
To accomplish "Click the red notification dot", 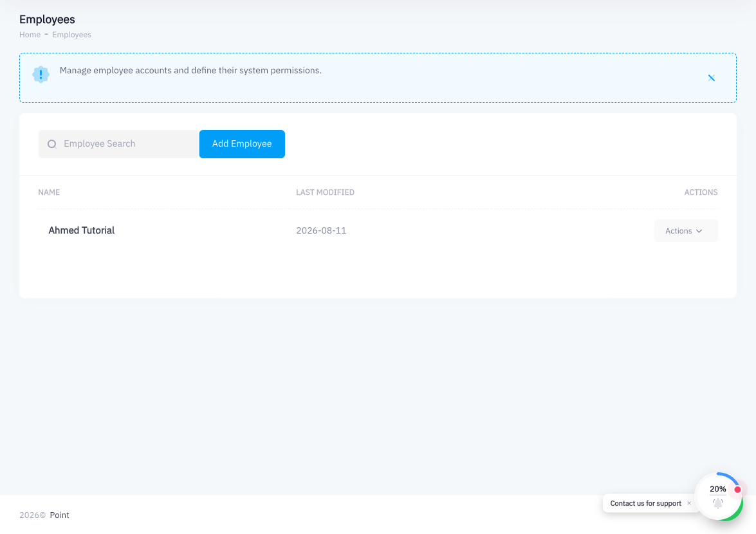I will point(737,490).
